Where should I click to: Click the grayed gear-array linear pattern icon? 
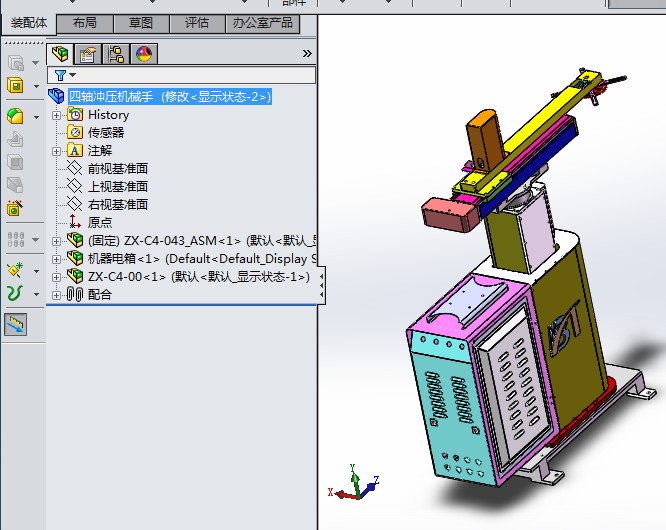[16, 239]
